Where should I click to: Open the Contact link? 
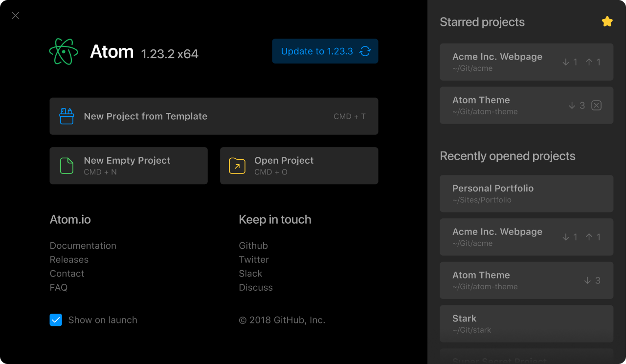pos(67,274)
